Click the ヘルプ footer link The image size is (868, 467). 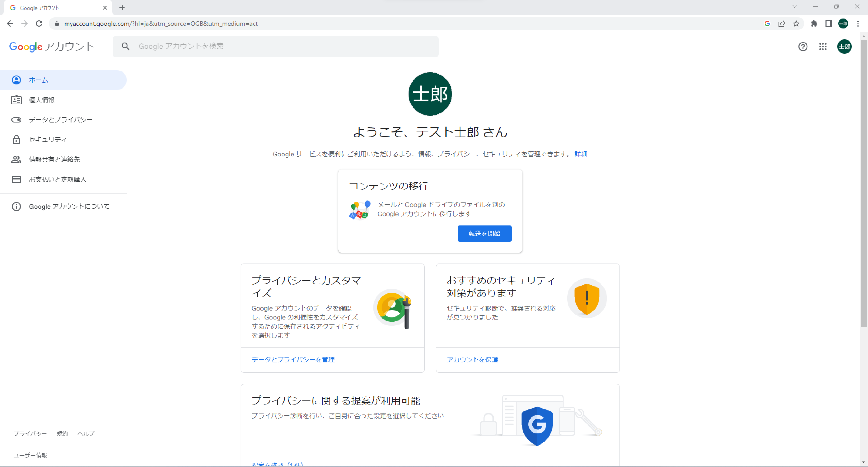[86, 434]
